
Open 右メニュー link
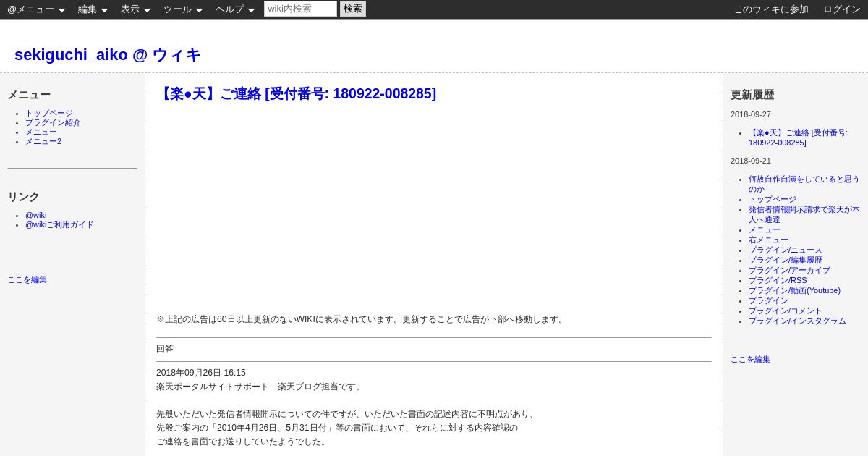(768, 240)
